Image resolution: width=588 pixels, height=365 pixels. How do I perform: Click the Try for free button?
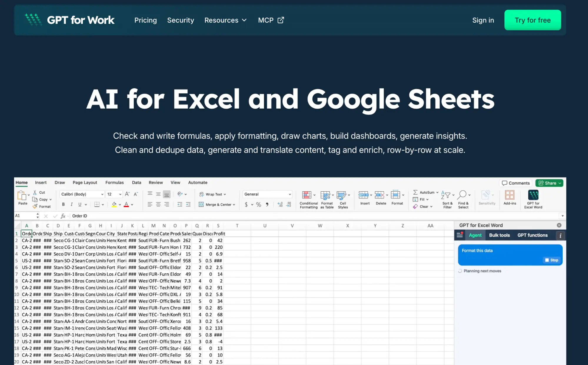pyautogui.click(x=532, y=20)
